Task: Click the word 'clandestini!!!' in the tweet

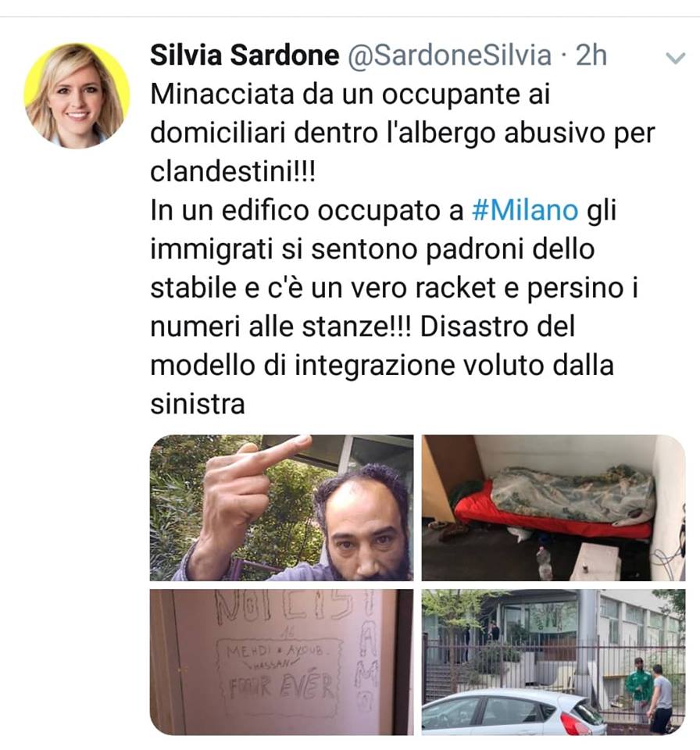Action: coord(233,172)
